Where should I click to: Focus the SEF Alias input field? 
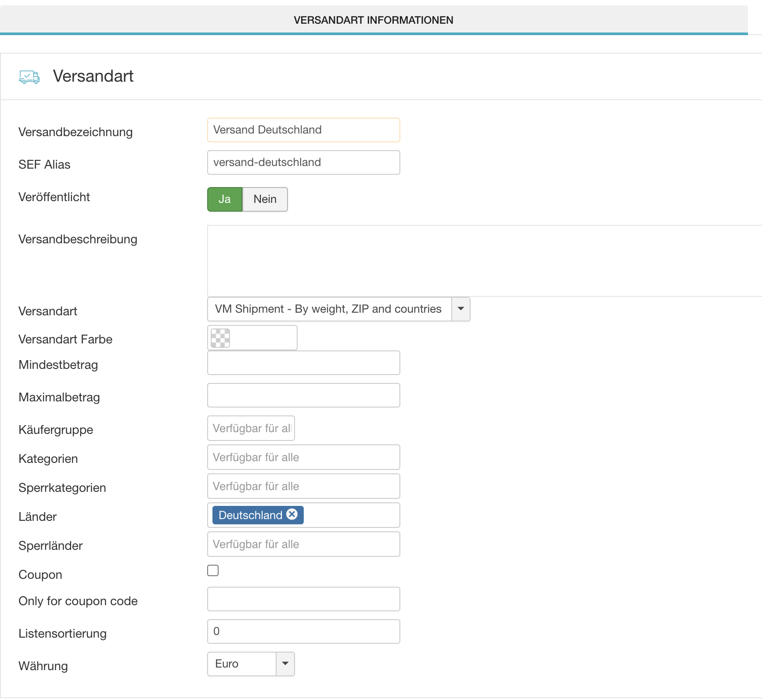coord(303,162)
